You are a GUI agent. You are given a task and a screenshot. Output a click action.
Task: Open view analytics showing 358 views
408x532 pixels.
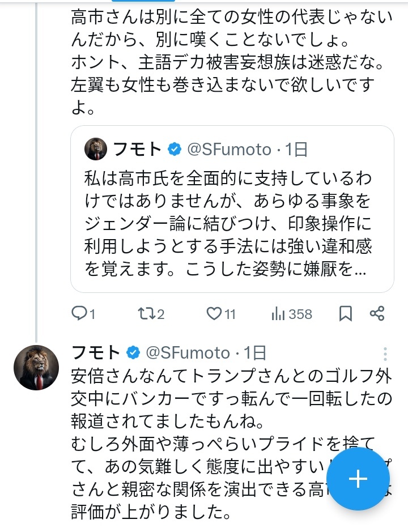click(279, 313)
